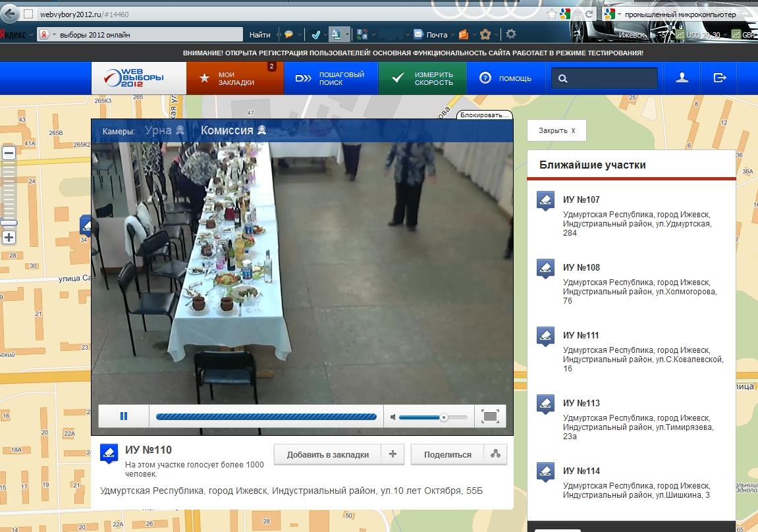Click the share network icon beside Поделиться

coord(495,454)
